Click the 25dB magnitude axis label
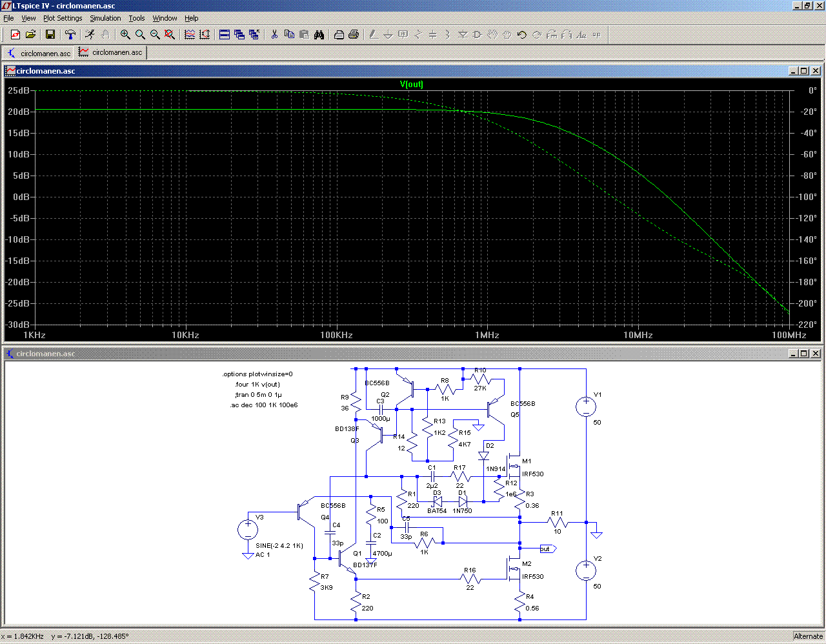 click(19, 90)
